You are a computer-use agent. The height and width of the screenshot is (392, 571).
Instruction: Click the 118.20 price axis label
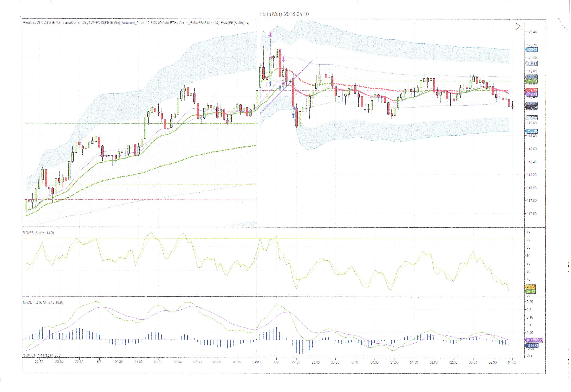532,175
